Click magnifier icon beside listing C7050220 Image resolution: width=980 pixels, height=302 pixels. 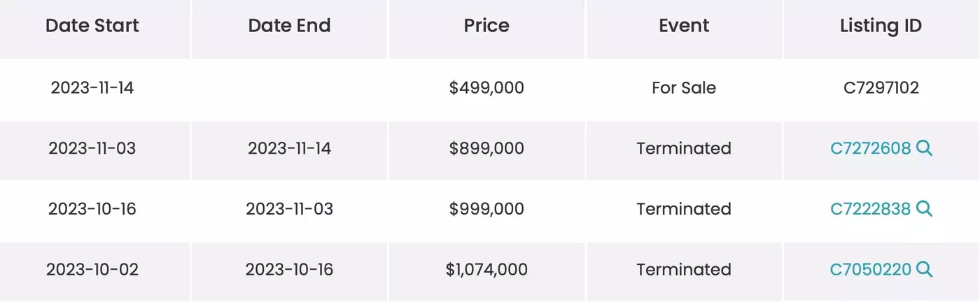tap(924, 269)
